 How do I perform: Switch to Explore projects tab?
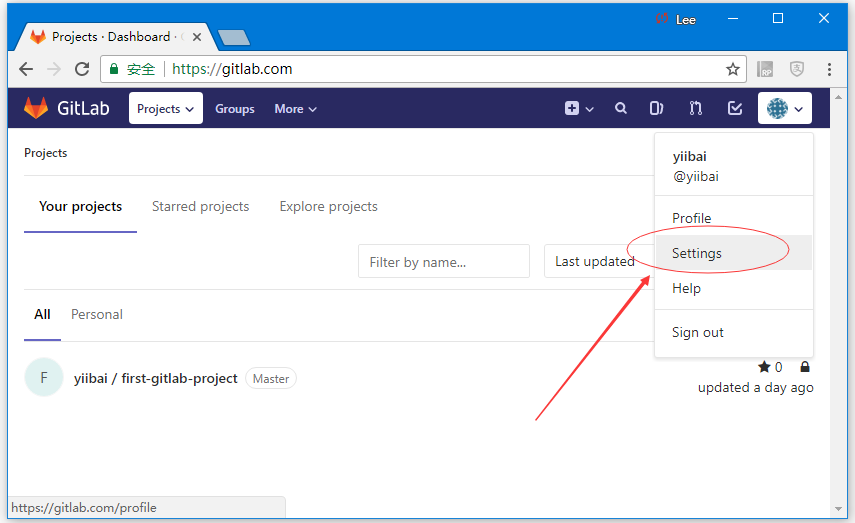click(328, 207)
